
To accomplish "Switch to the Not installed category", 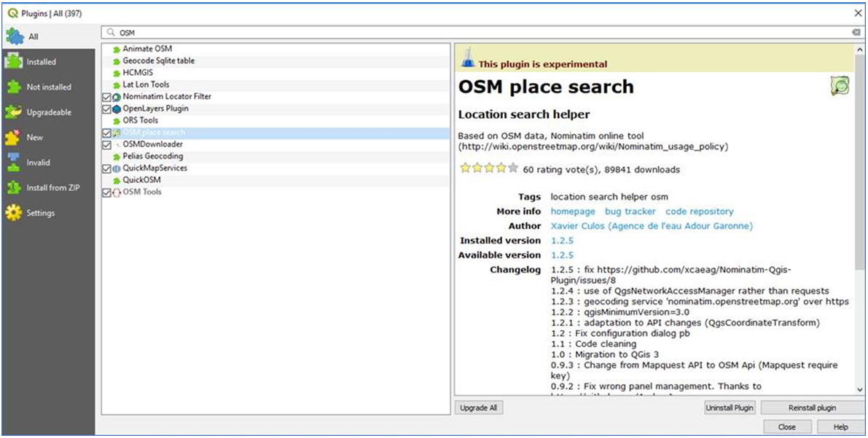I will click(15, 87).
